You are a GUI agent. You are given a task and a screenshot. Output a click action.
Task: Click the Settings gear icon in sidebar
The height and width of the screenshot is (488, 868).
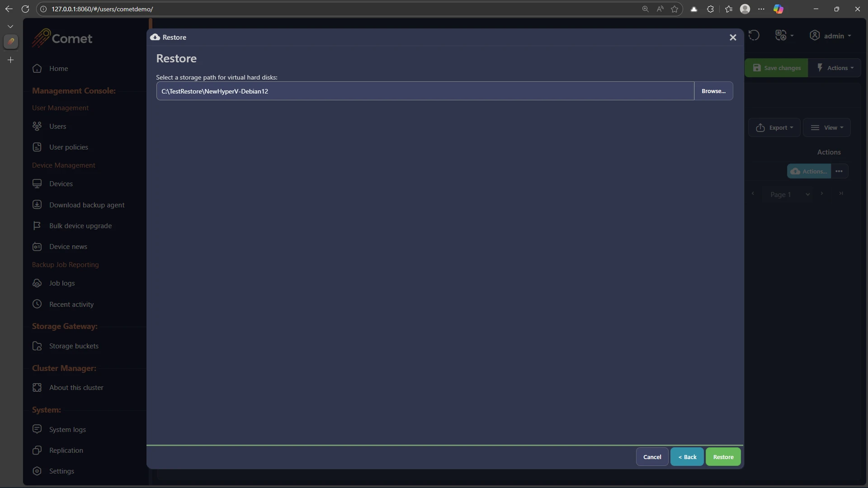[37, 471]
